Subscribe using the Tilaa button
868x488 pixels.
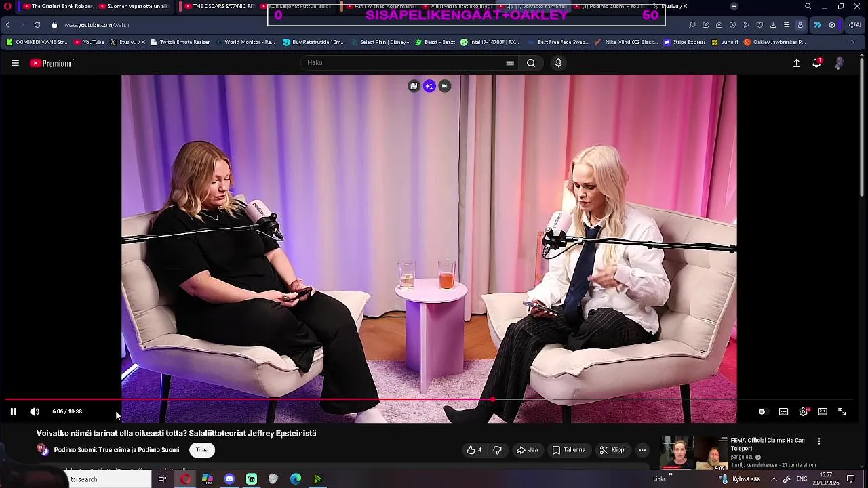[x=202, y=450]
